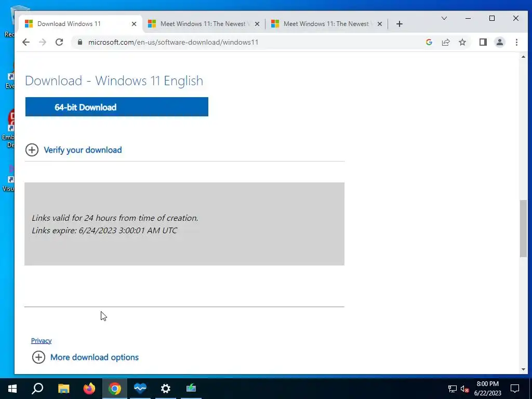Open File Explorer from the taskbar
Screen dimensions: 532x399
pyautogui.click(x=63, y=389)
